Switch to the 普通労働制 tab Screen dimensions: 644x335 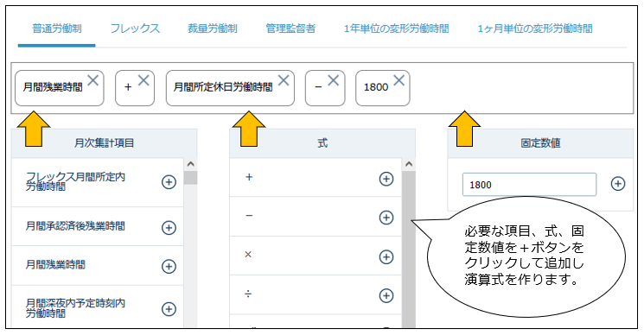tap(57, 28)
